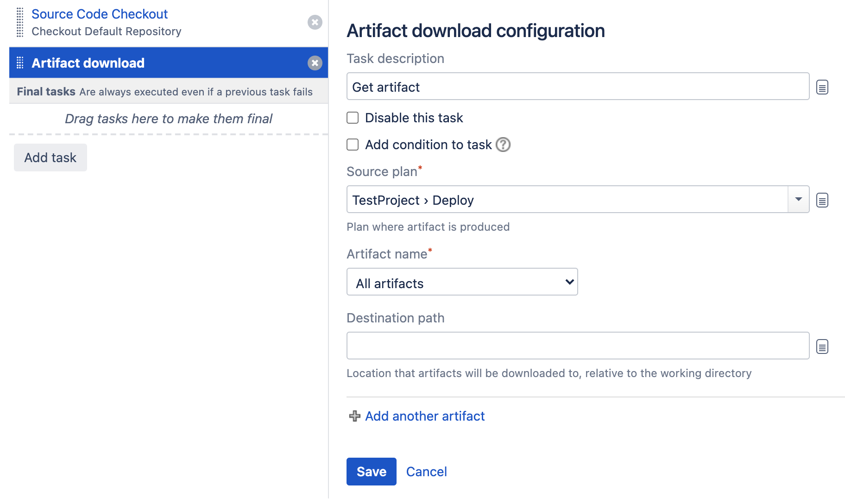Screen dimensions: 845x504
Task: Select the Source Code Checkout task
Action: (100, 14)
